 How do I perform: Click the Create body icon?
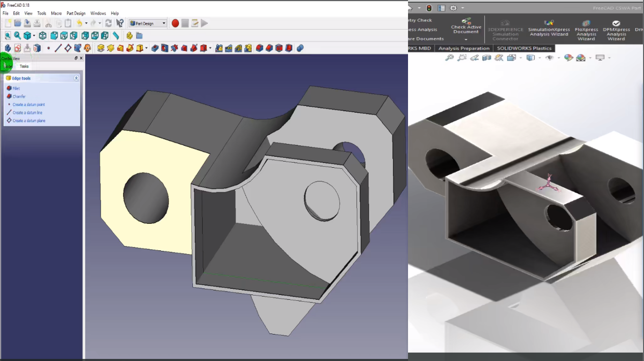(x=8, y=48)
